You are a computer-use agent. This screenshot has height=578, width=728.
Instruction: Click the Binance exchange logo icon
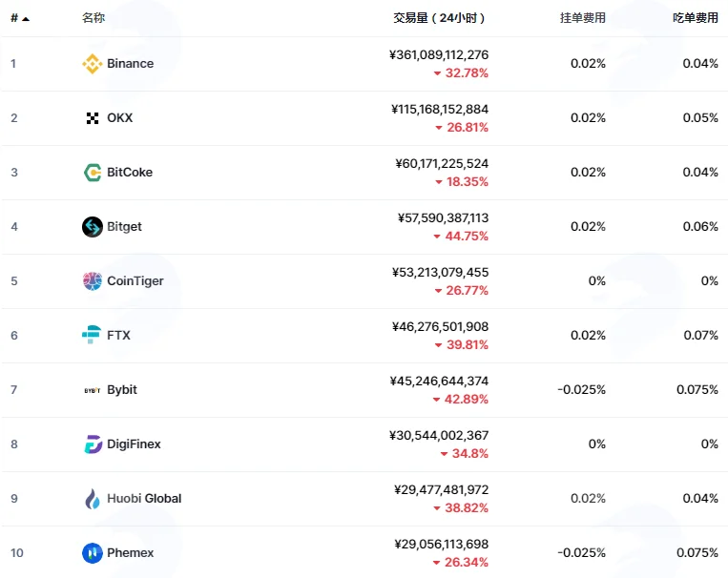92,64
